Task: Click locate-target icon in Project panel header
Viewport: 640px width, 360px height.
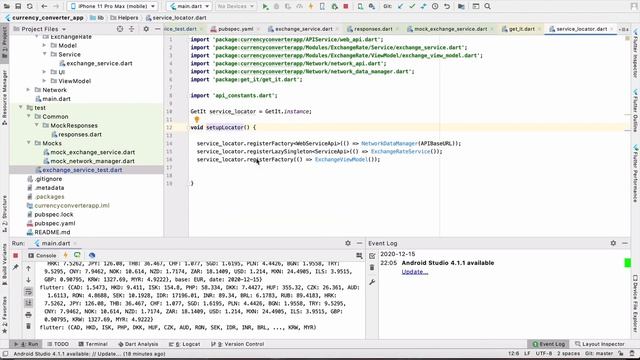Action: coord(120,29)
